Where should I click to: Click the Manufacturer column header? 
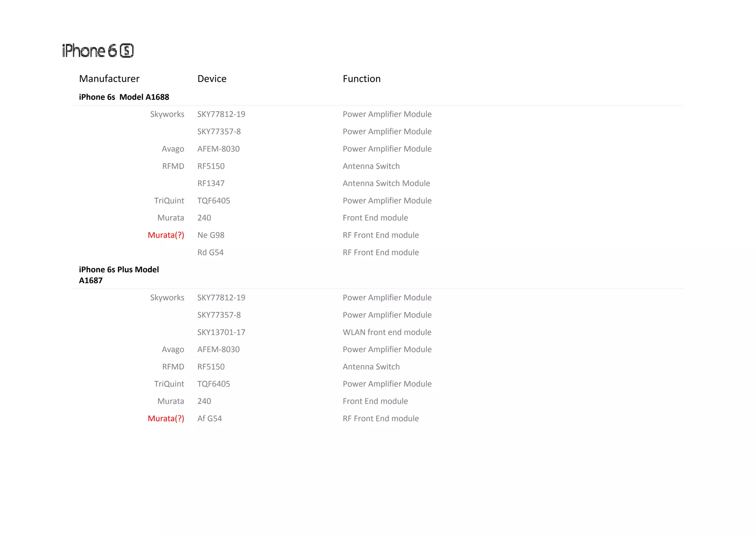click(109, 79)
